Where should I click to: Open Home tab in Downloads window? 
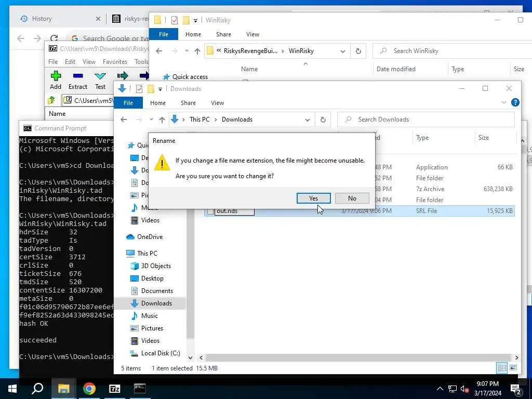click(158, 103)
